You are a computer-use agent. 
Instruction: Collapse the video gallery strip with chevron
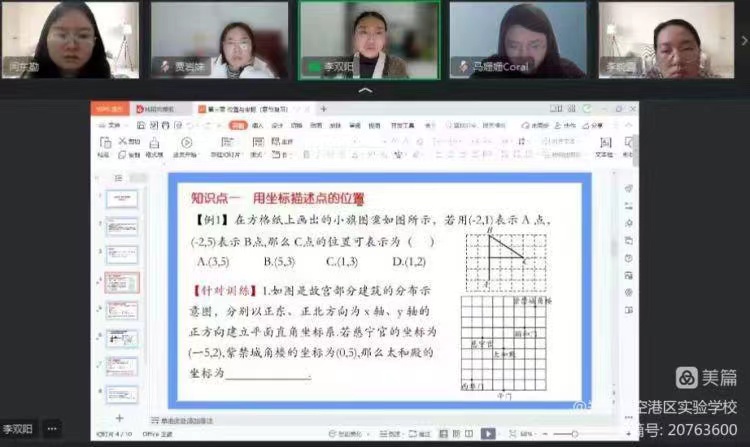point(366,91)
